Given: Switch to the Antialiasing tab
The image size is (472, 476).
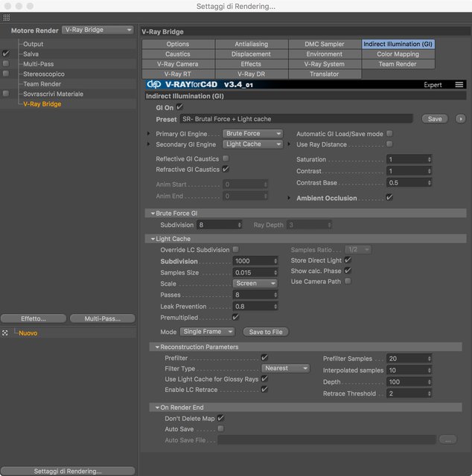Looking at the screenshot, I should pyautogui.click(x=252, y=44).
